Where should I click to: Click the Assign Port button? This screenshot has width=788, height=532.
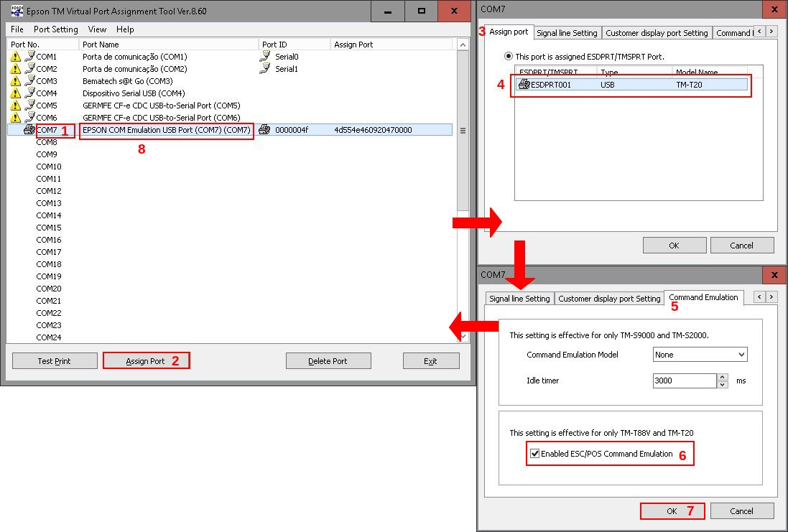coord(146,360)
